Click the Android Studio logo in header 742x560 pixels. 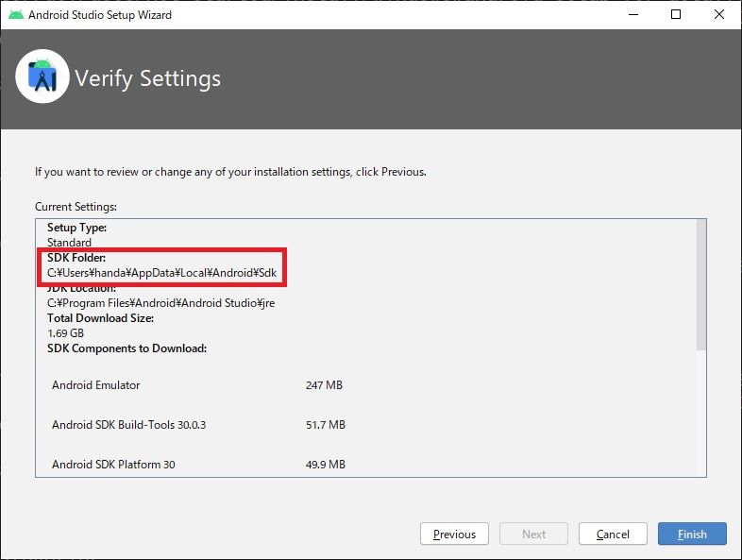point(42,77)
